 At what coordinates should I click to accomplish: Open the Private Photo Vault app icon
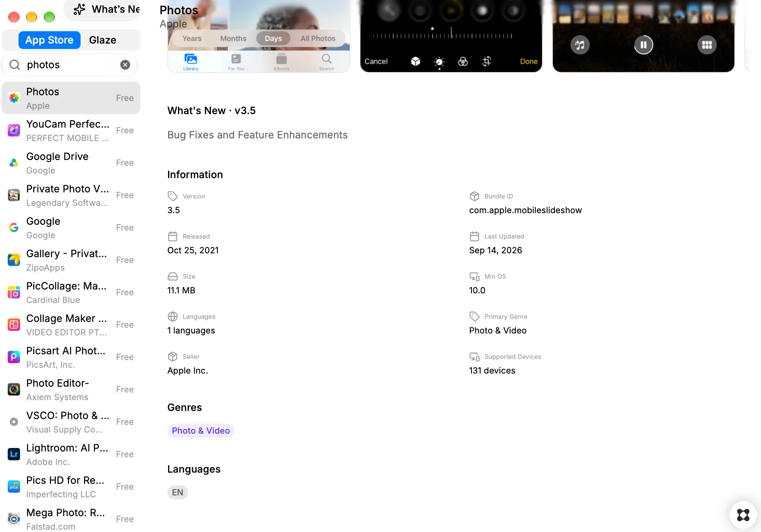point(14,195)
